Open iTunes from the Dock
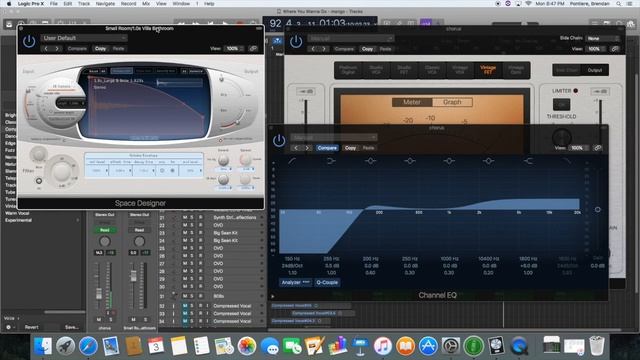 pyautogui.click(x=383, y=347)
